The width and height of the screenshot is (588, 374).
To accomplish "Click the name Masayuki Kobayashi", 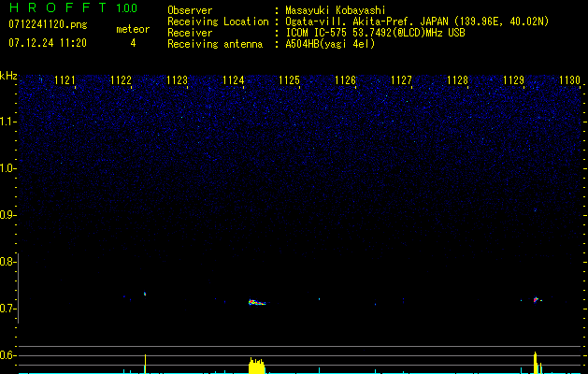I will (x=336, y=10).
